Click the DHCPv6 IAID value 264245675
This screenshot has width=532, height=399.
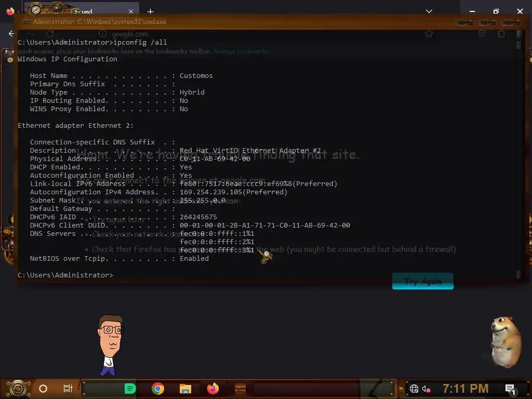[198, 217]
